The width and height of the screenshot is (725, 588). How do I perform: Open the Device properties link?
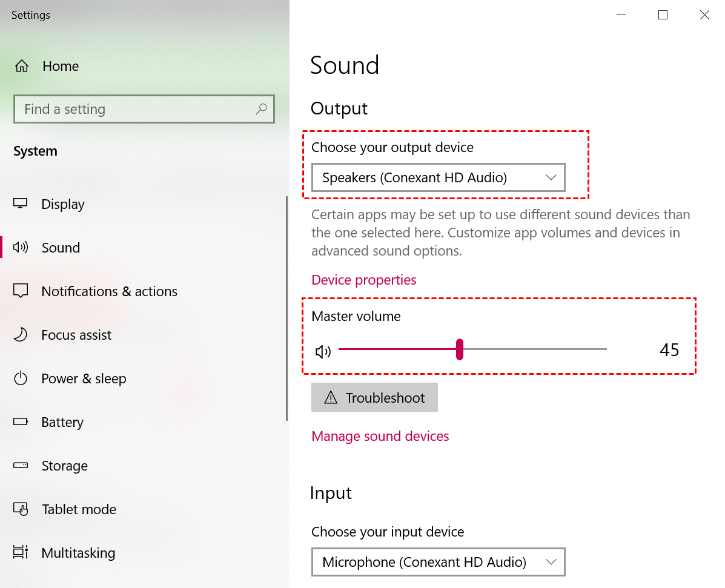coord(364,280)
